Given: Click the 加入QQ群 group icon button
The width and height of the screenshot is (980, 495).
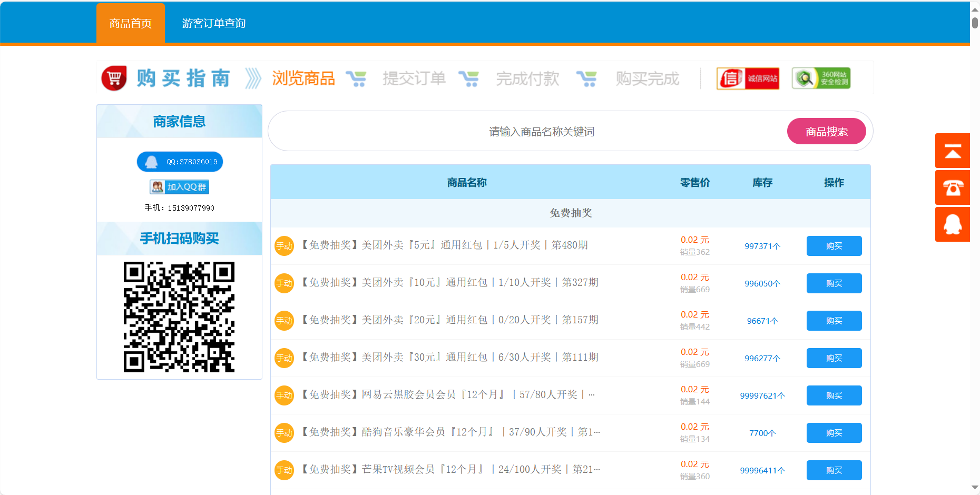Looking at the screenshot, I should point(179,187).
